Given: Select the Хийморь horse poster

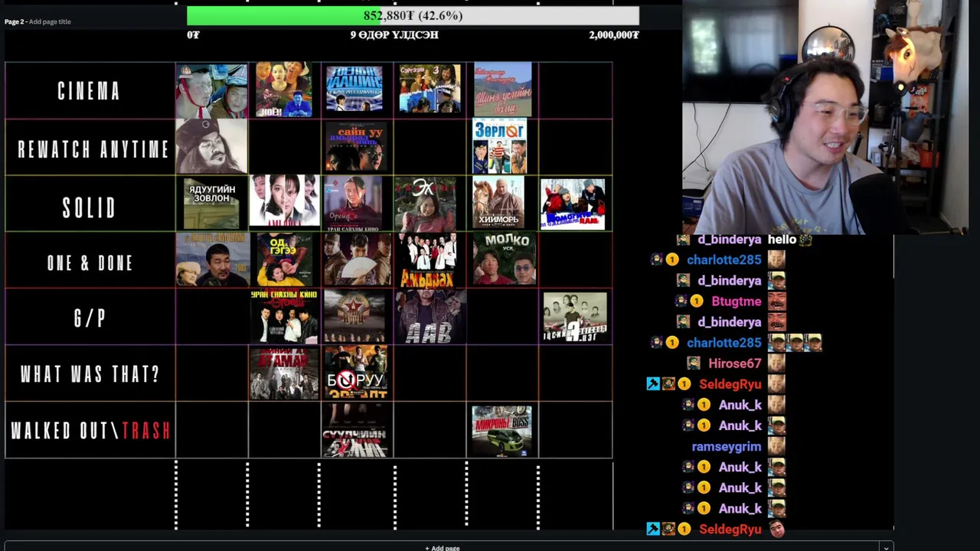Looking at the screenshot, I should click(498, 203).
